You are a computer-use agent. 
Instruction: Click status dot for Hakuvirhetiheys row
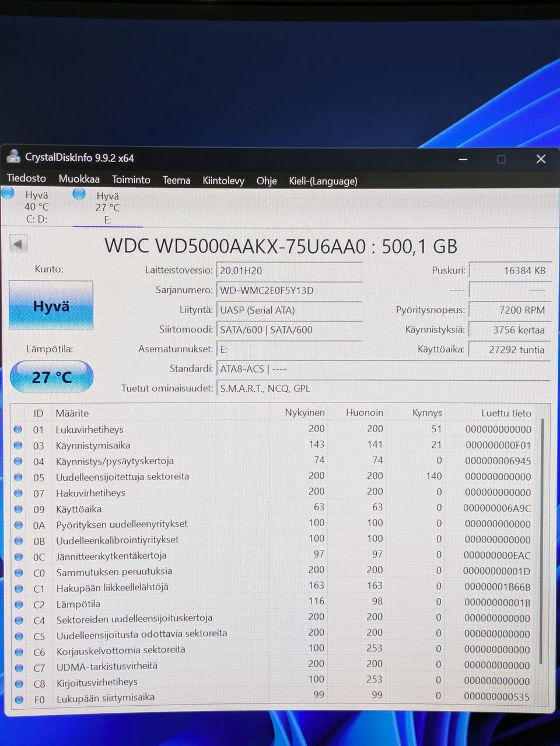(18, 493)
